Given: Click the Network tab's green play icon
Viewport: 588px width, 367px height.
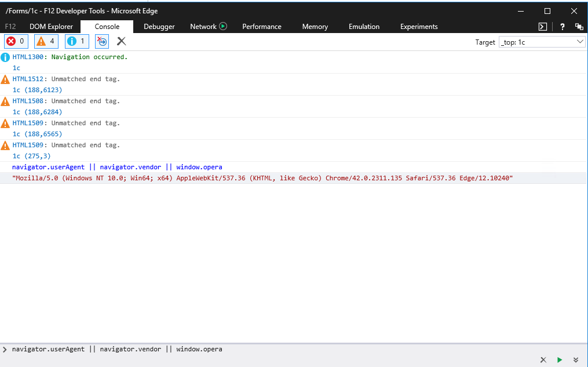Looking at the screenshot, I should [223, 26].
